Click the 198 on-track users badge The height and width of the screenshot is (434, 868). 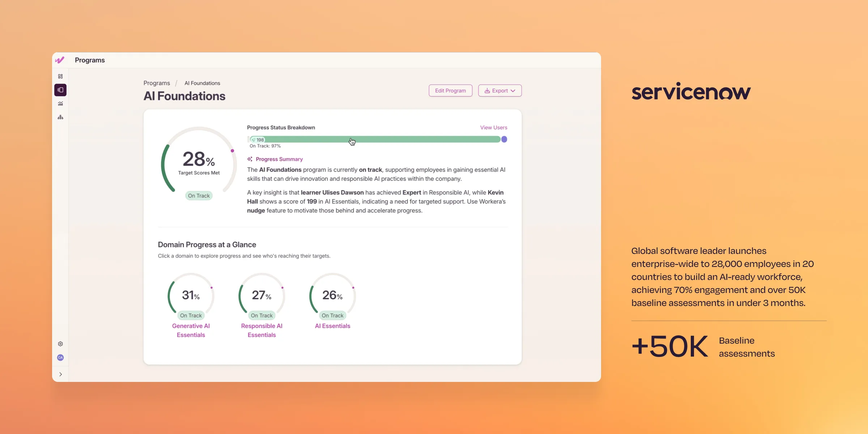click(x=258, y=140)
